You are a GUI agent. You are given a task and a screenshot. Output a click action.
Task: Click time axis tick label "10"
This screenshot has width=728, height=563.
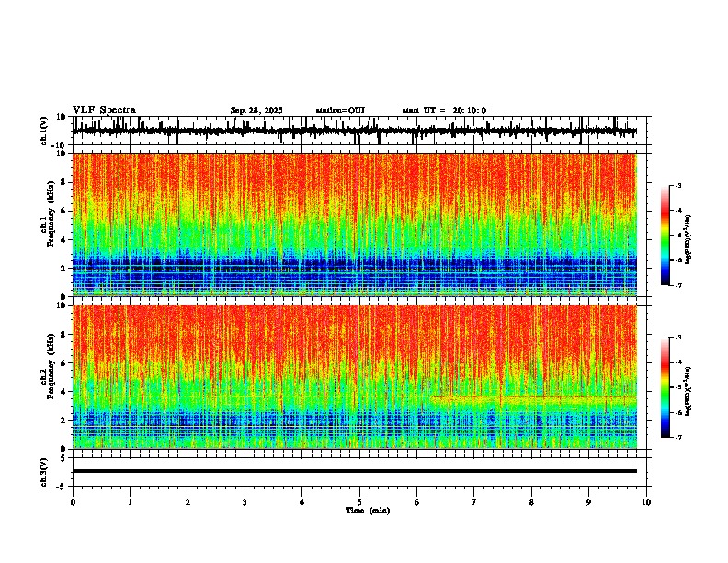(646, 502)
